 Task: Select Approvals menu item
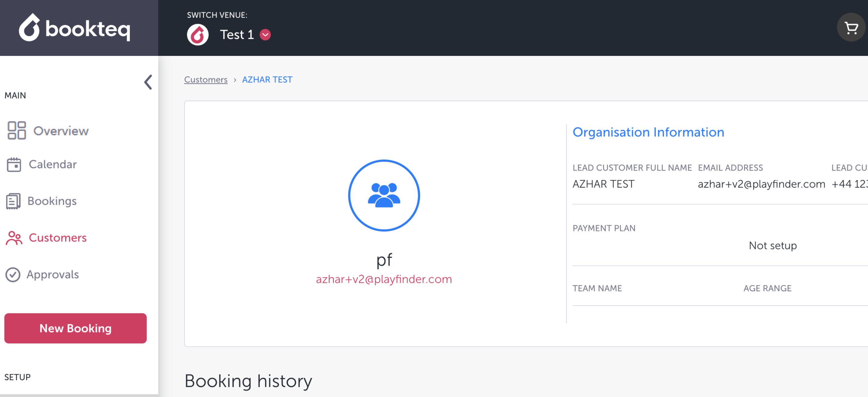point(53,274)
